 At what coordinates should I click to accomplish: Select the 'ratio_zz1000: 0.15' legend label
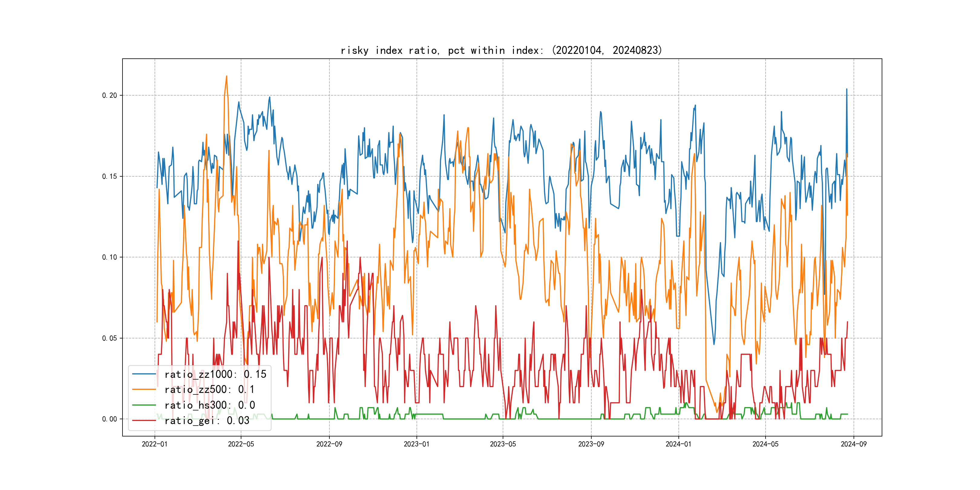[215, 374]
